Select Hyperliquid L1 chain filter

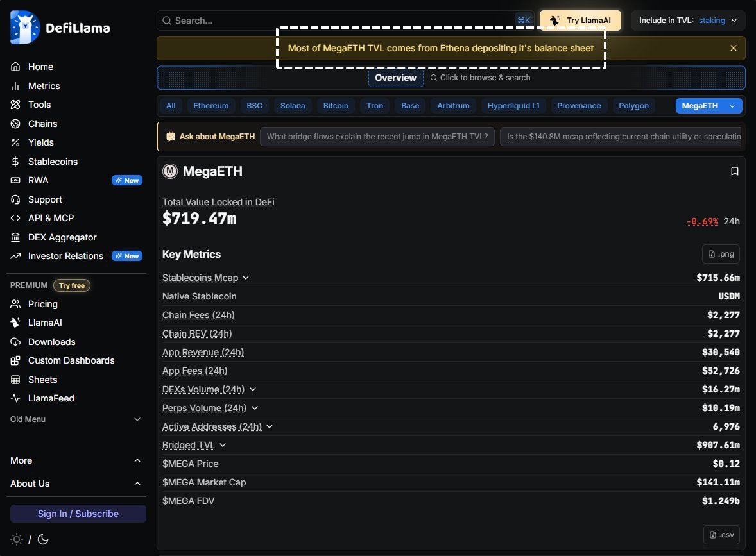[513, 106]
